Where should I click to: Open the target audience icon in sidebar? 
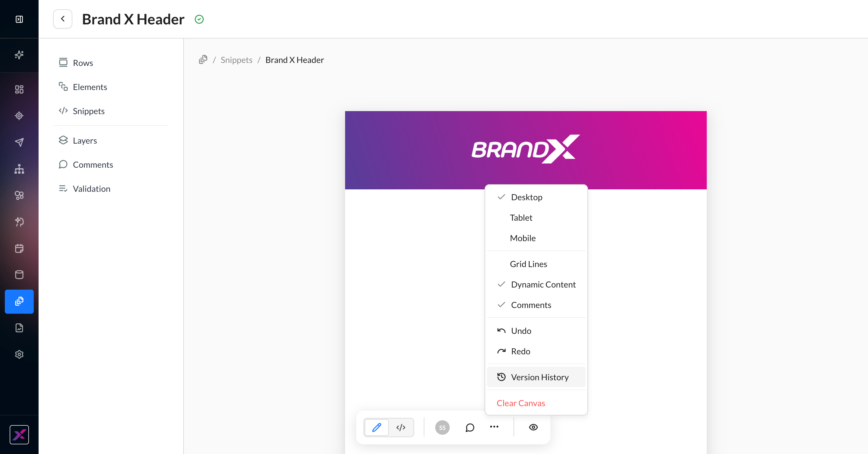[x=19, y=116]
